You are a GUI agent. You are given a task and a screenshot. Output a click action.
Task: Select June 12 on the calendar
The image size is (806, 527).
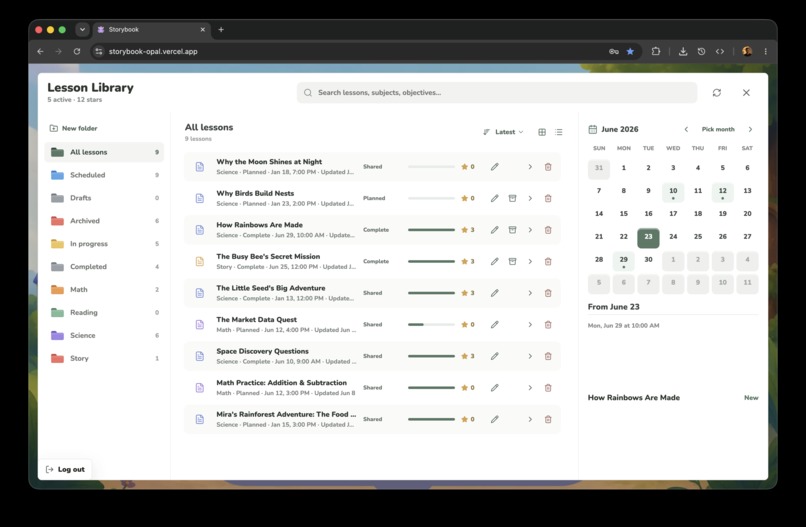pos(722,192)
